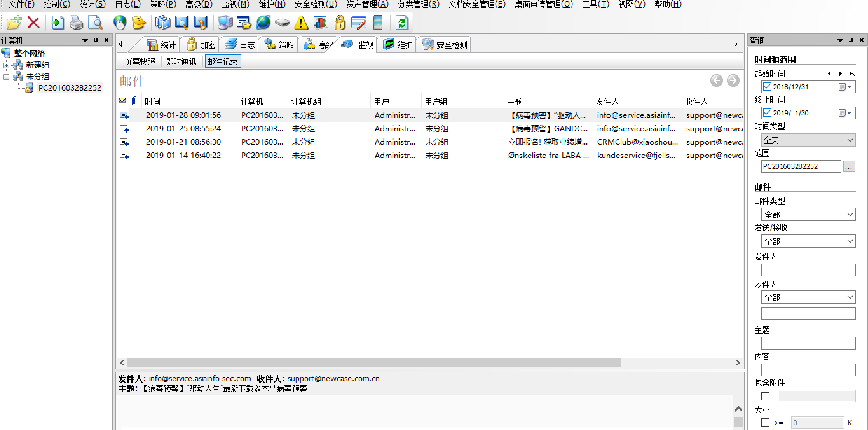Uncheck the 终止时间 2019/1/30 checkbox

[x=767, y=113]
